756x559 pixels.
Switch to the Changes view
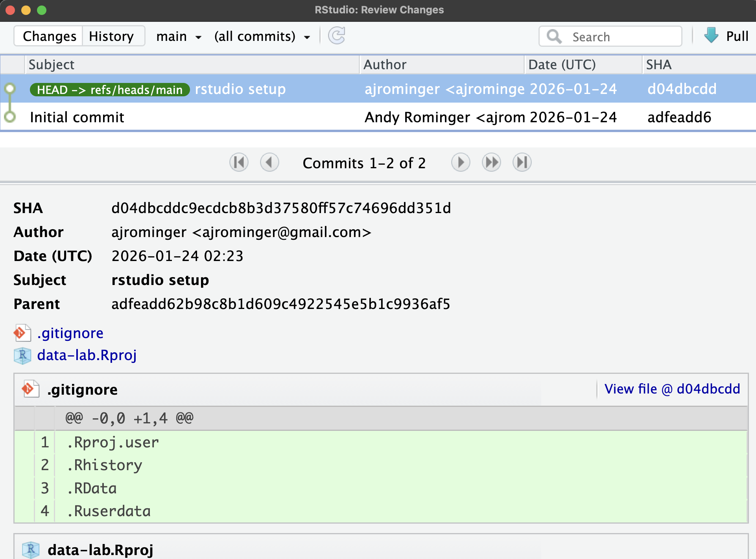tap(49, 36)
